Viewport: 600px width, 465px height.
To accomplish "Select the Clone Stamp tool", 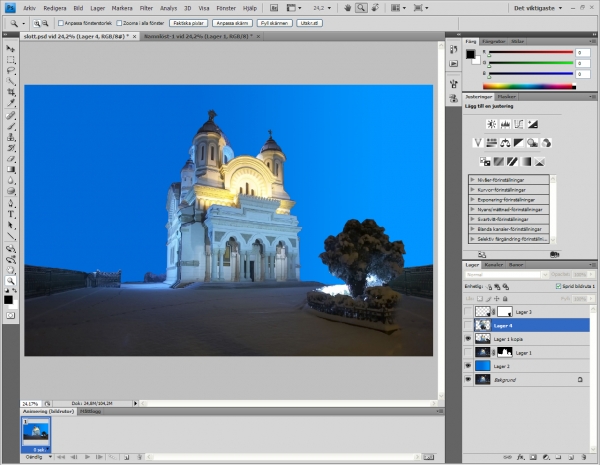I will tap(11, 137).
